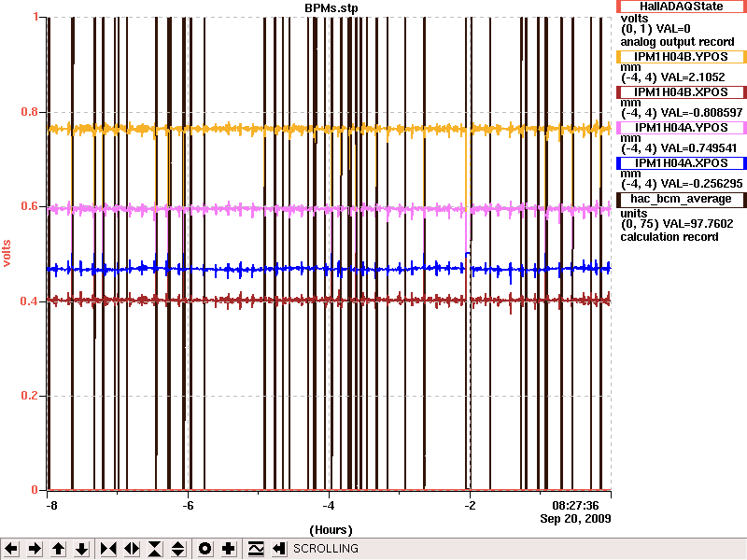
Task: Click the VAL=0.749541 readout
Action: (x=699, y=148)
